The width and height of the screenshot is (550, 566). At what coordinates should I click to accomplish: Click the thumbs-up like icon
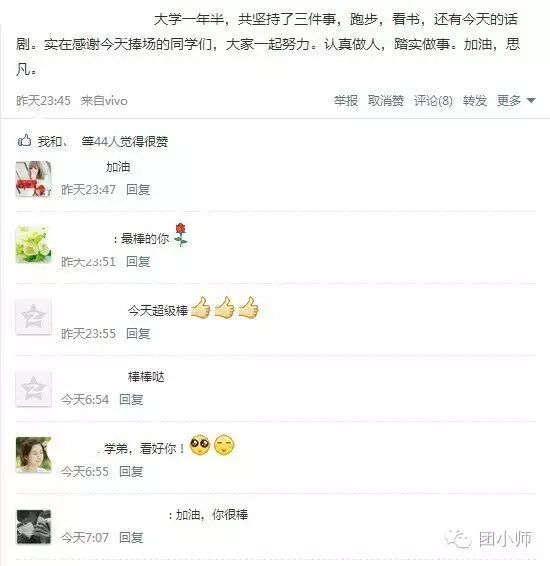point(24,140)
